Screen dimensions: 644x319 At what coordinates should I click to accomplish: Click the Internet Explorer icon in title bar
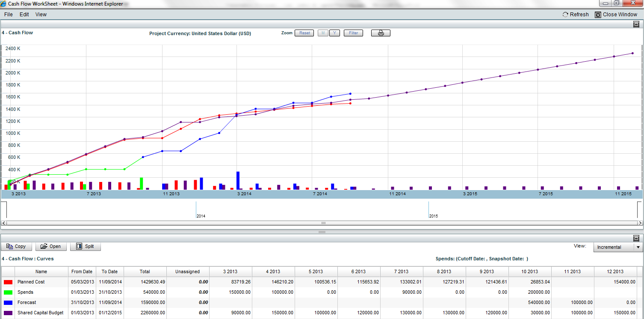click(x=4, y=3)
